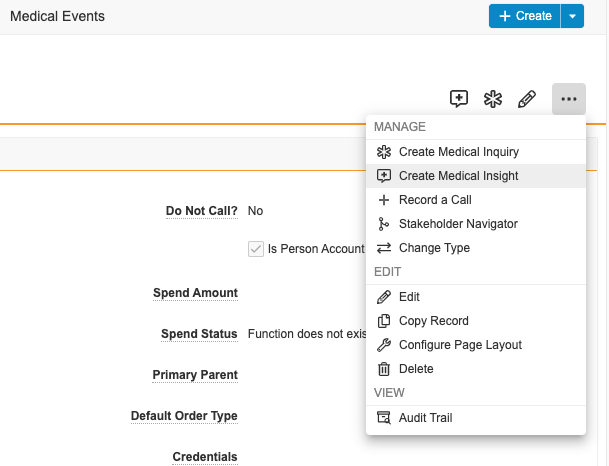Click the medical inquiry asterisk toolbar icon
This screenshot has width=609, height=466.
coord(492,99)
